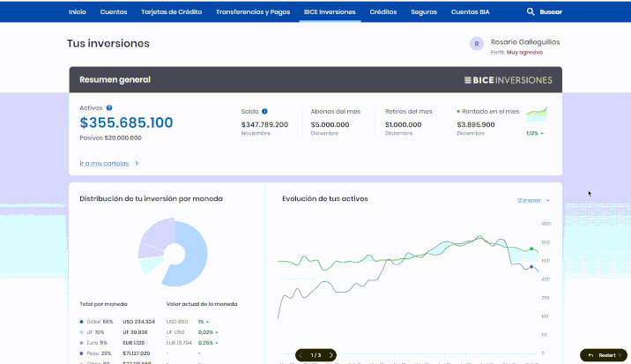Click the UF legend color dot
631x364 pixels.
pyautogui.click(x=81, y=332)
